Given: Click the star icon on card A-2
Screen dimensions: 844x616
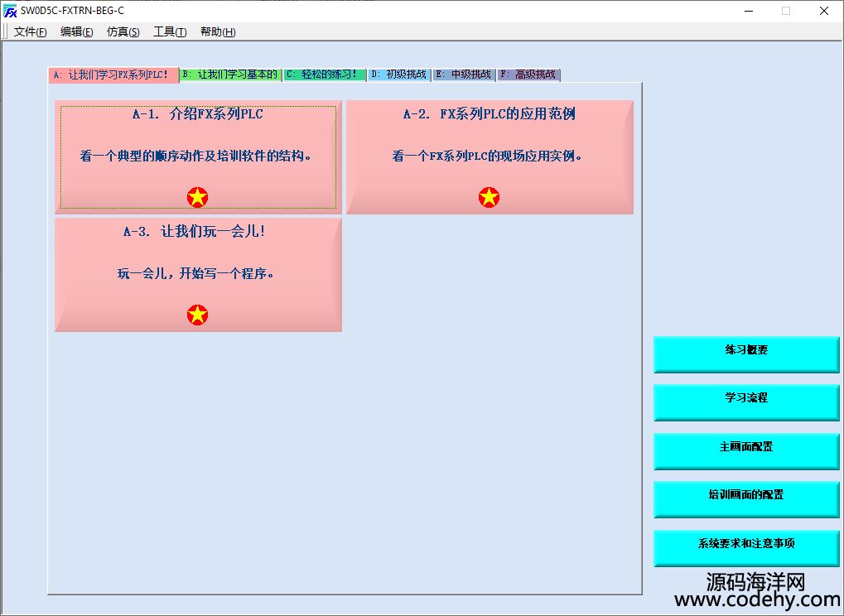Looking at the screenshot, I should click(x=489, y=197).
